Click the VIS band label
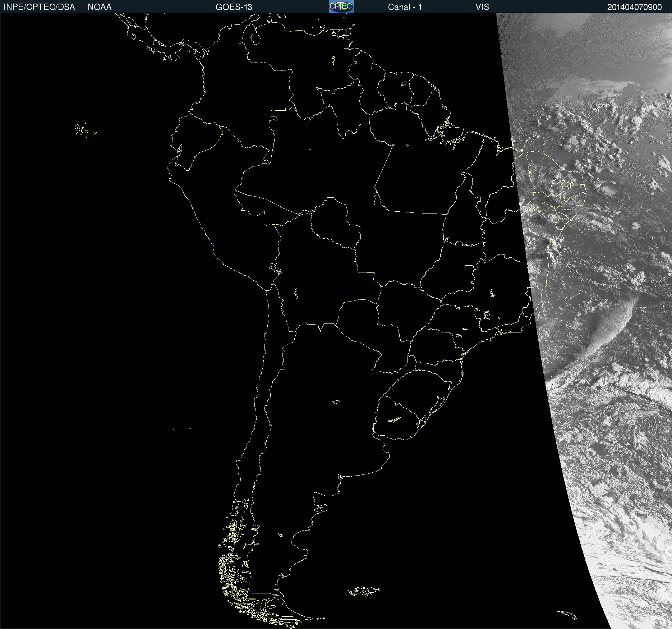This screenshot has width=672, height=629. (482, 7)
